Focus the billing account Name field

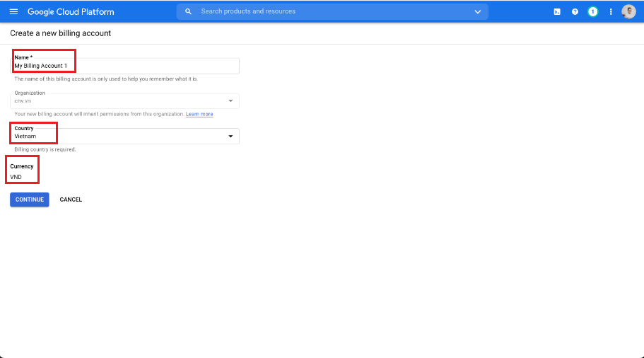(125, 66)
